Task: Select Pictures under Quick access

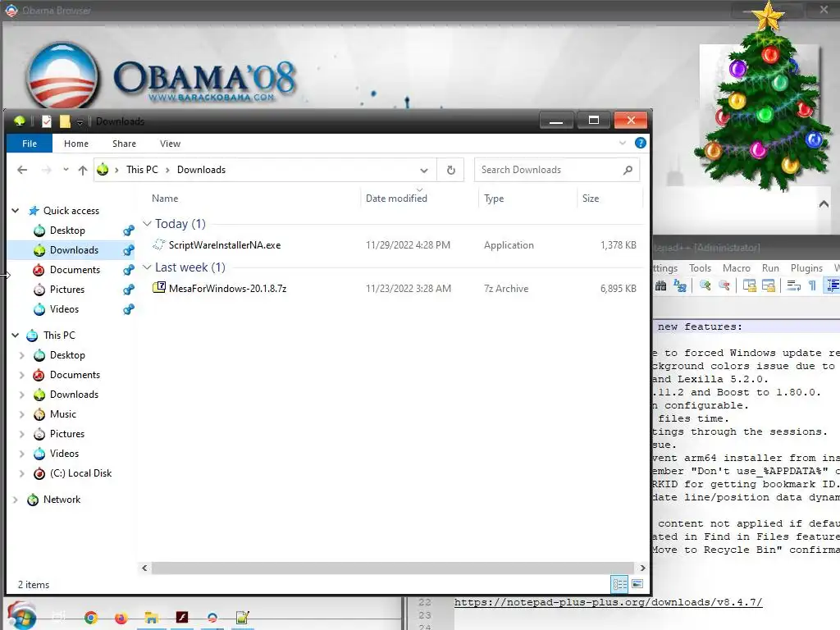Action: (67, 290)
